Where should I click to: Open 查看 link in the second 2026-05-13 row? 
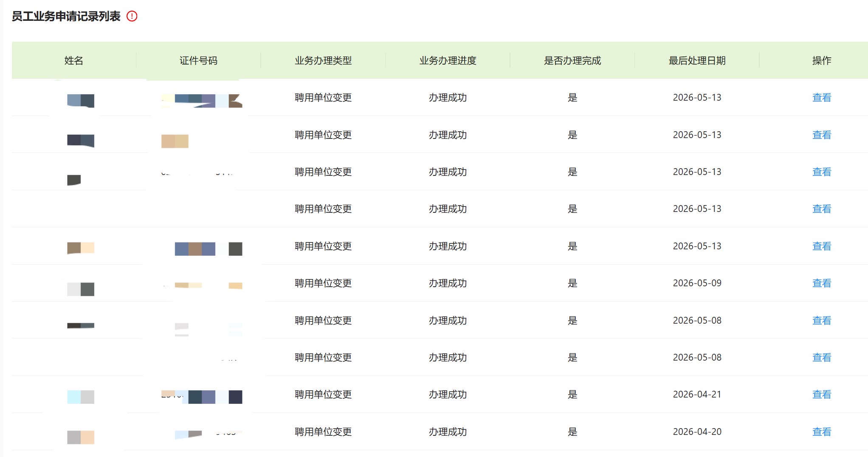821,135
